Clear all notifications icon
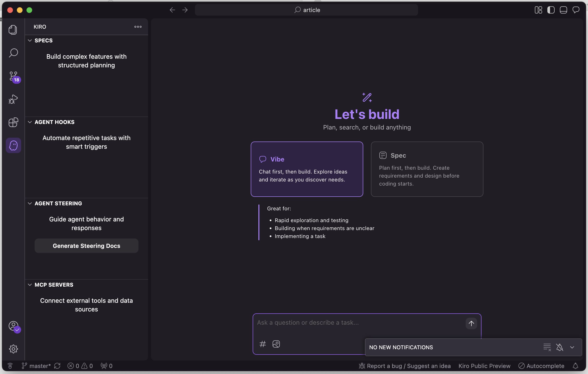 547,347
